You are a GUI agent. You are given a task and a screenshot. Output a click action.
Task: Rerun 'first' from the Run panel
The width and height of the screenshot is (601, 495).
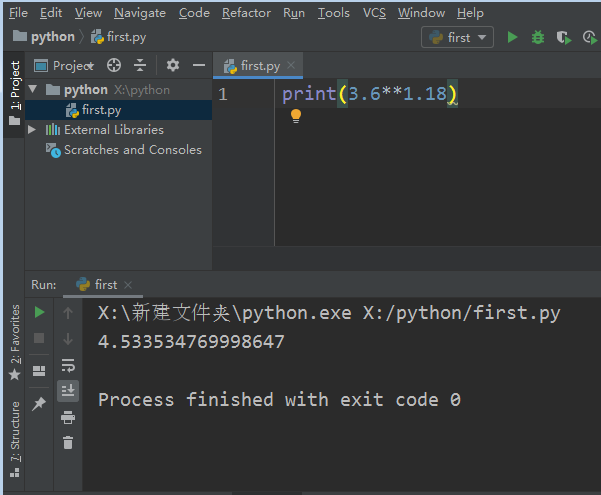coord(39,312)
